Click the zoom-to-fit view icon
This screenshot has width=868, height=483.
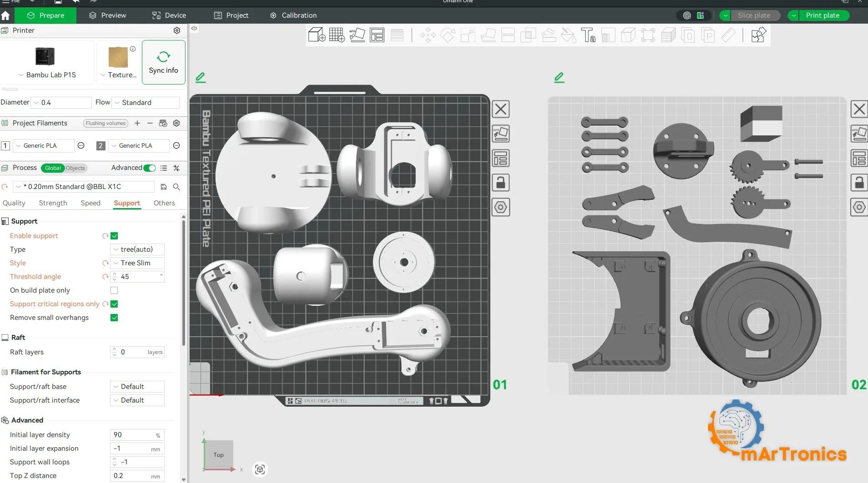pyautogui.click(x=260, y=469)
